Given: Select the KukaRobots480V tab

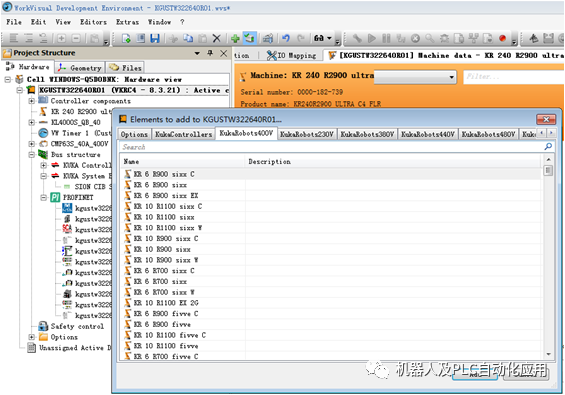Looking at the screenshot, I should point(488,134).
